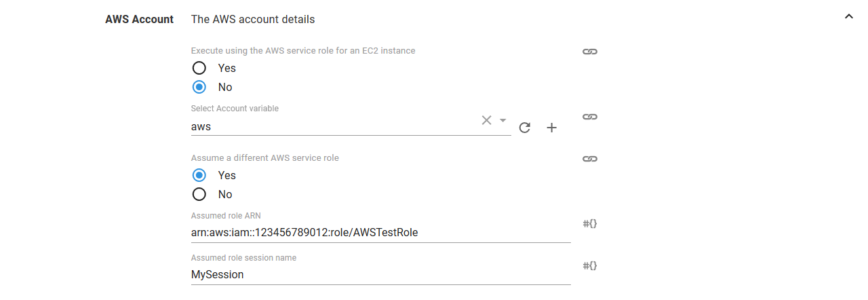Click bind icon beside Select Account variable
Image resolution: width=868 pixels, height=300 pixels.
click(590, 117)
